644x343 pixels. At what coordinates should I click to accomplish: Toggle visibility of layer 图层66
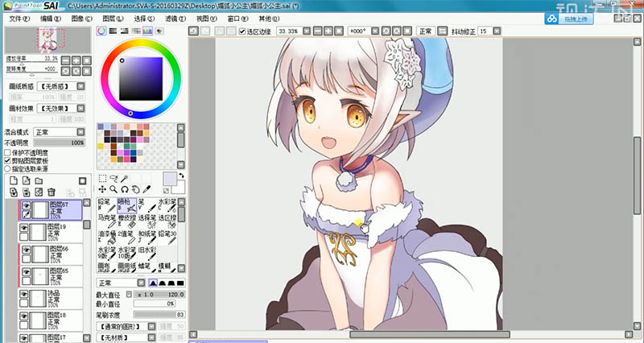coord(27,249)
